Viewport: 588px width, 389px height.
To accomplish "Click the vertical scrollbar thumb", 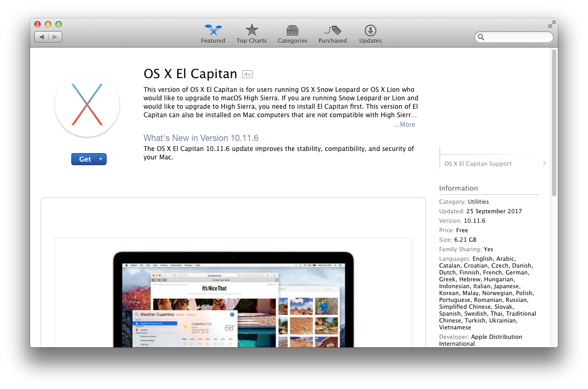I will (x=554, y=122).
